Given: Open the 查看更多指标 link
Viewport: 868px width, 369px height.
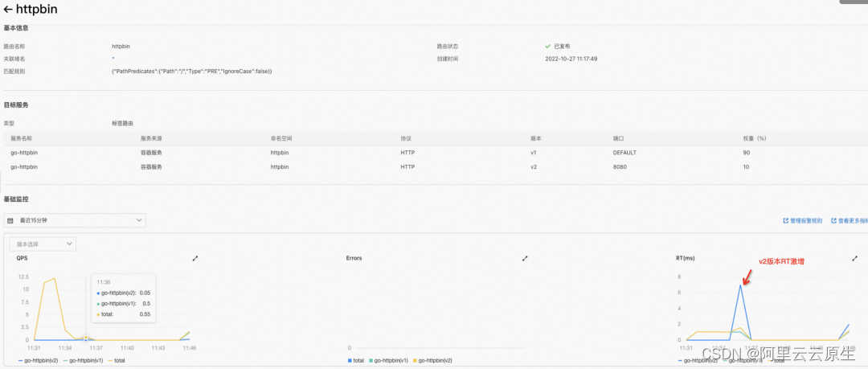Looking at the screenshot, I should [x=850, y=220].
